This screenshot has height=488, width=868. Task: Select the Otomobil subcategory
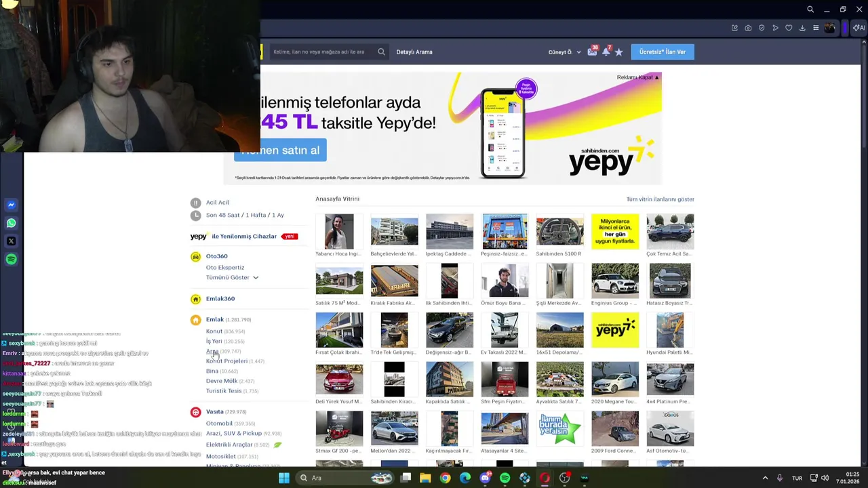click(219, 423)
